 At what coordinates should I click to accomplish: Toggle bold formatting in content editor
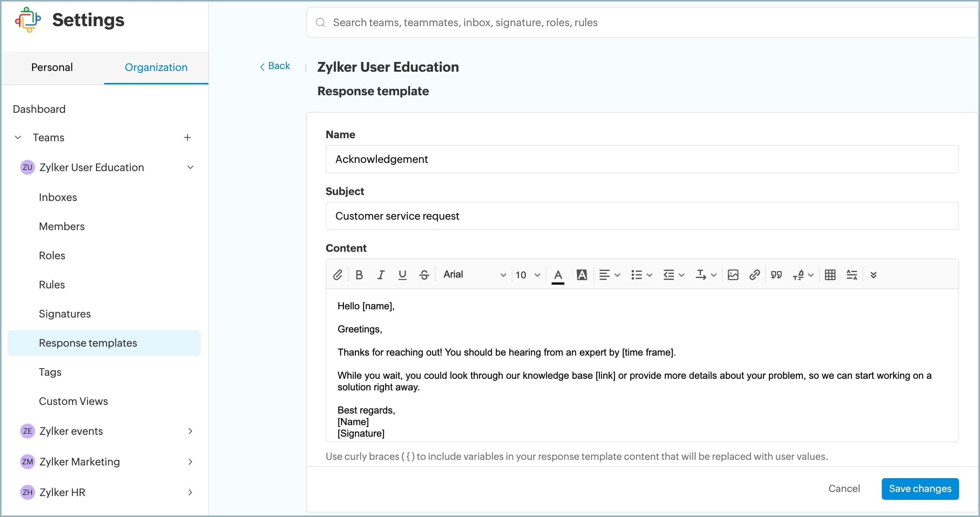(x=359, y=275)
